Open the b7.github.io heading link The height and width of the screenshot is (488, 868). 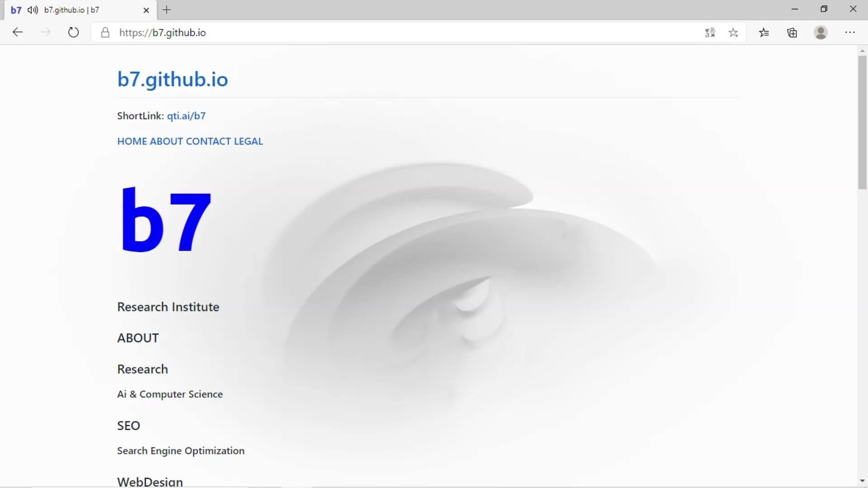pos(173,79)
